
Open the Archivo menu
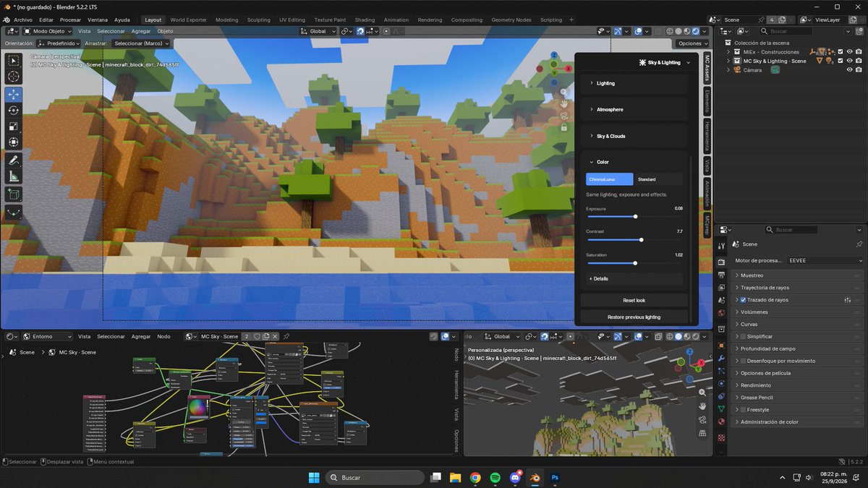(x=23, y=20)
